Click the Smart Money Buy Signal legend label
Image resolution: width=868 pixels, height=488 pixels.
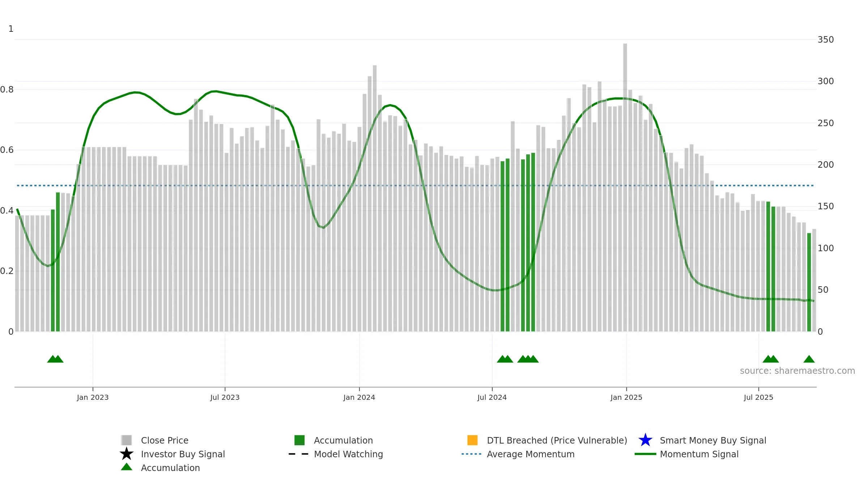click(713, 440)
